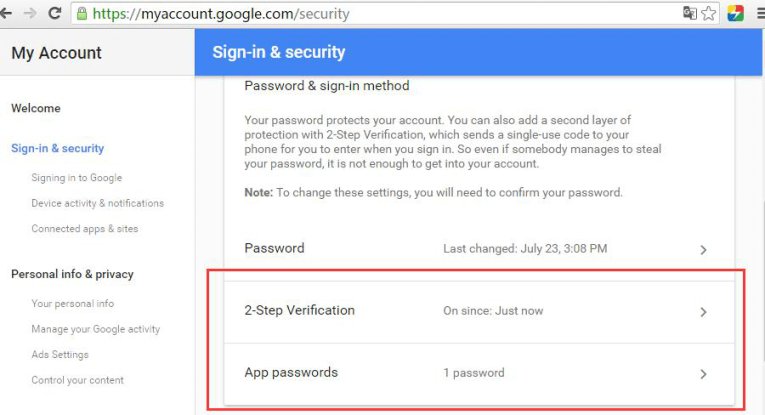Click the Ads Settings link
This screenshot has width=765, height=415.
click(x=60, y=355)
